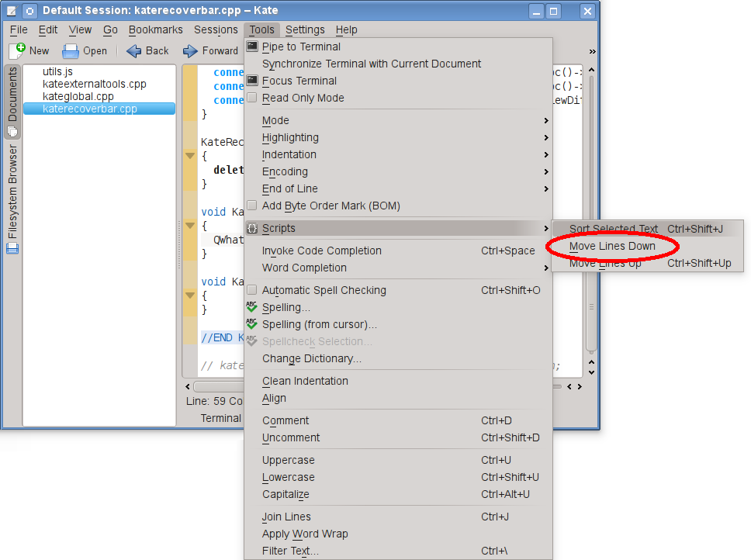Open the Go menu

click(x=110, y=29)
